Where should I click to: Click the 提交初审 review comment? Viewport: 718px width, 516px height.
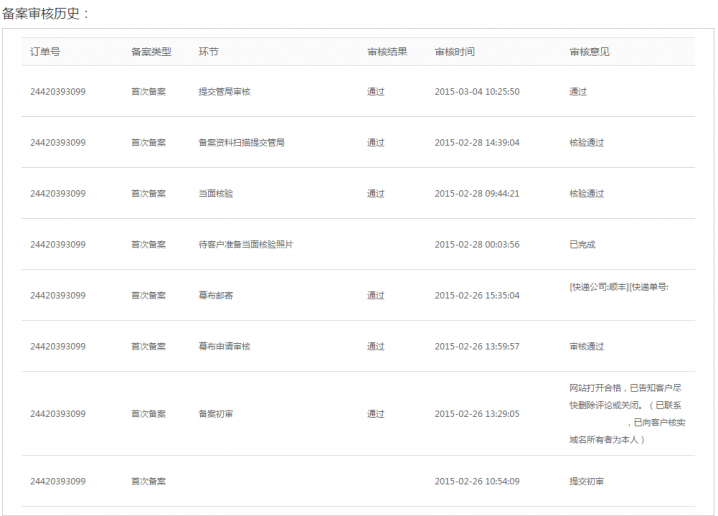point(586,482)
